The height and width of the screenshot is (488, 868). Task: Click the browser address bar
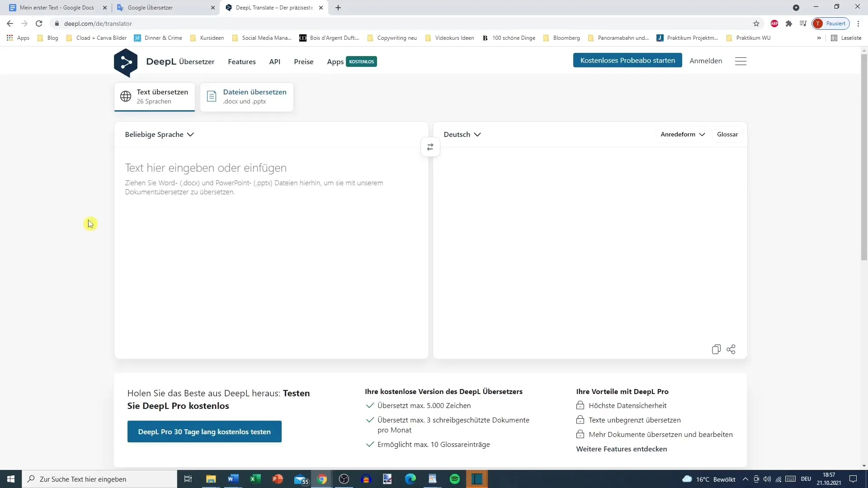point(402,23)
